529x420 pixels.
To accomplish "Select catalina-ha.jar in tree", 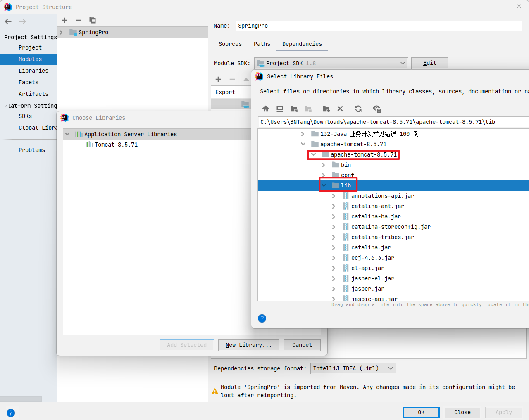I will pos(376,216).
